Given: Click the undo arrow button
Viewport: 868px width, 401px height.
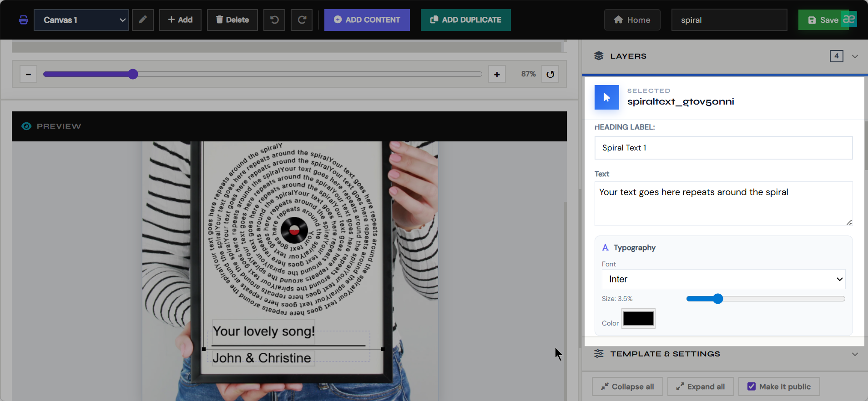Looking at the screenshot, I should pos(274,20).
